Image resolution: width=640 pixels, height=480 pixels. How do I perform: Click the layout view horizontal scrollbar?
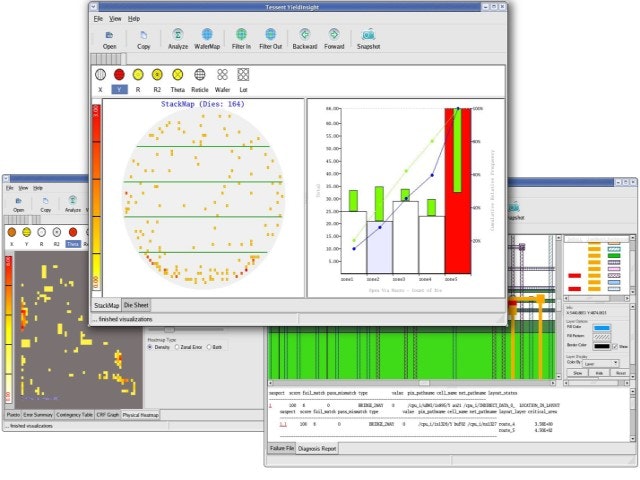click(412, 383)
